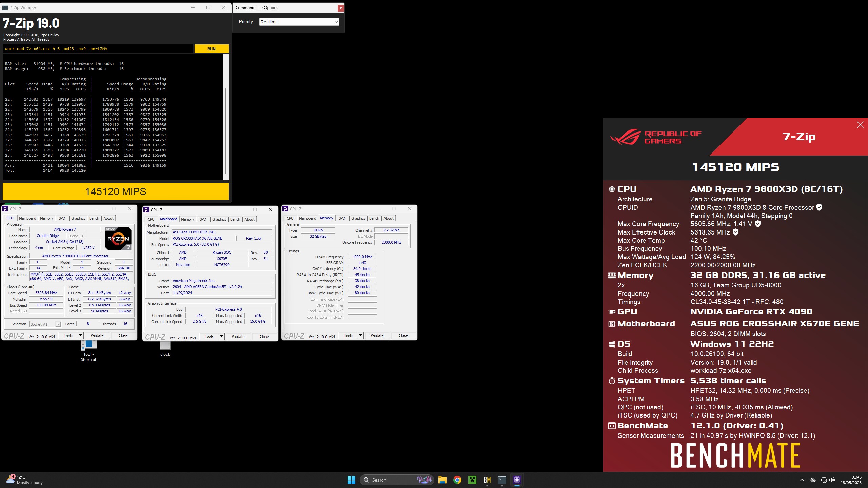Image resolution: width=868 pixels, height=488 pixels.
Task: Click Validate in Mainboard CPU-Z window
Action: coord(238,337)
